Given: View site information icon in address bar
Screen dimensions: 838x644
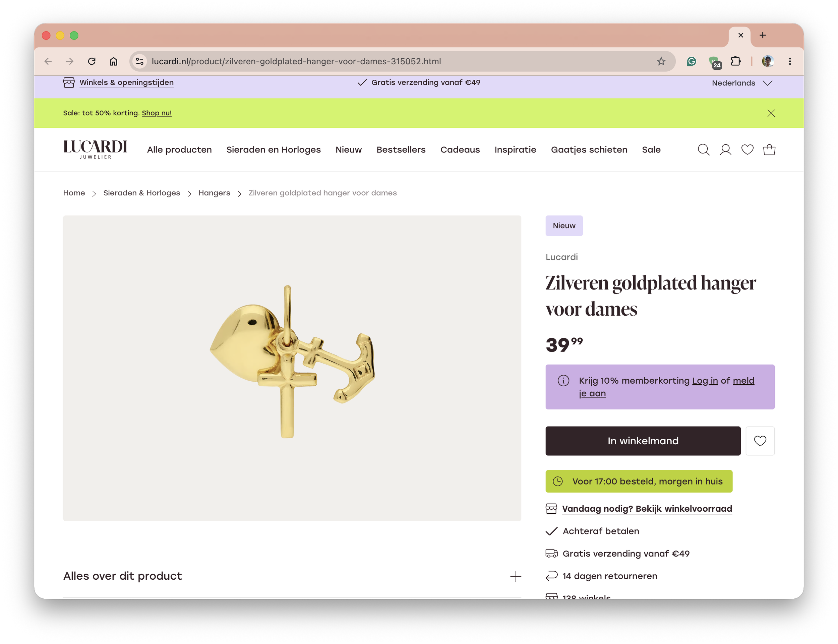Looking at the screenshot, I should point(139,61).
